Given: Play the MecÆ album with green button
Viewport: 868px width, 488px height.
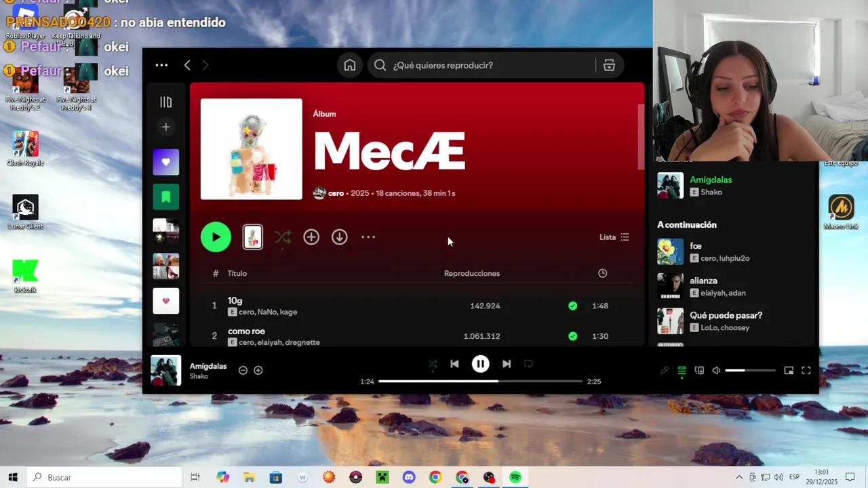Looking at the screenshot, I should pyautogui.click(x=216, y=237).
